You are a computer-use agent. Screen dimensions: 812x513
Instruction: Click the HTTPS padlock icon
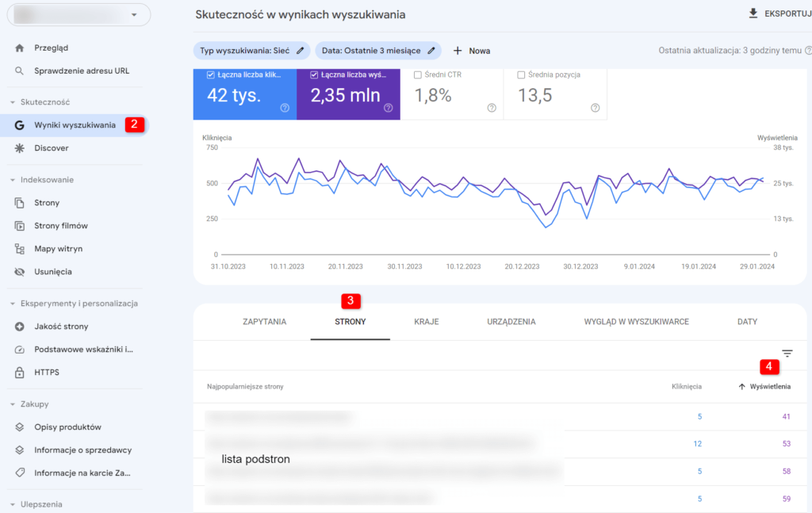coord(19,372)
